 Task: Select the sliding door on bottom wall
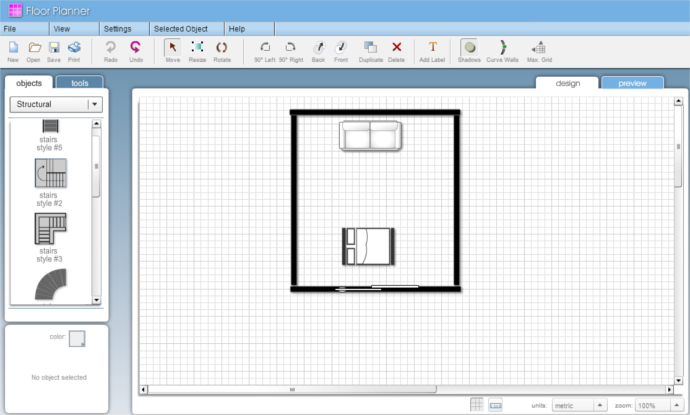377,288
